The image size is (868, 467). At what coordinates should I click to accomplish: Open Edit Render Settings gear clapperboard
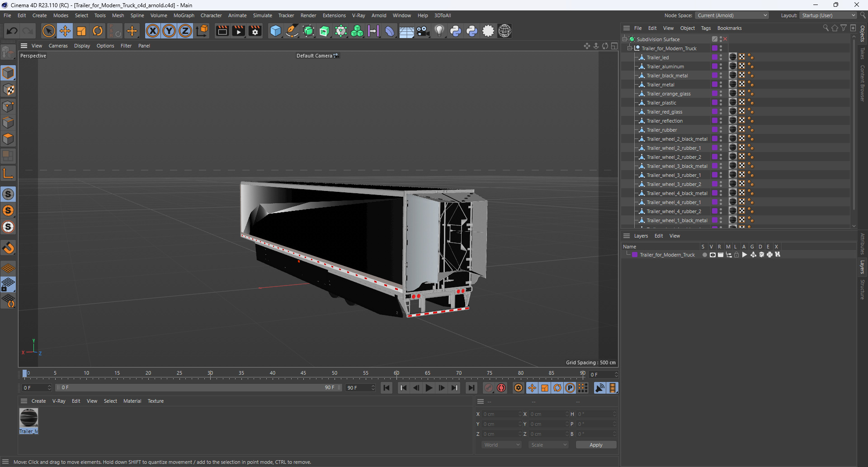[255, 31]
